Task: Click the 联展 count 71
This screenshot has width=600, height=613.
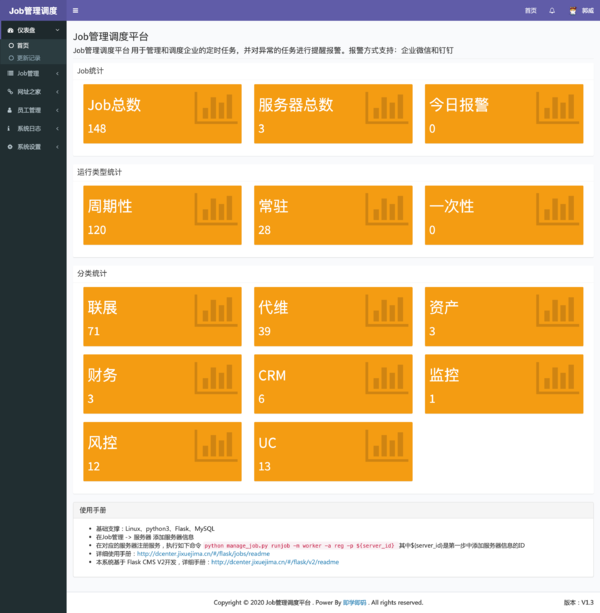Action: click(94, 331)
